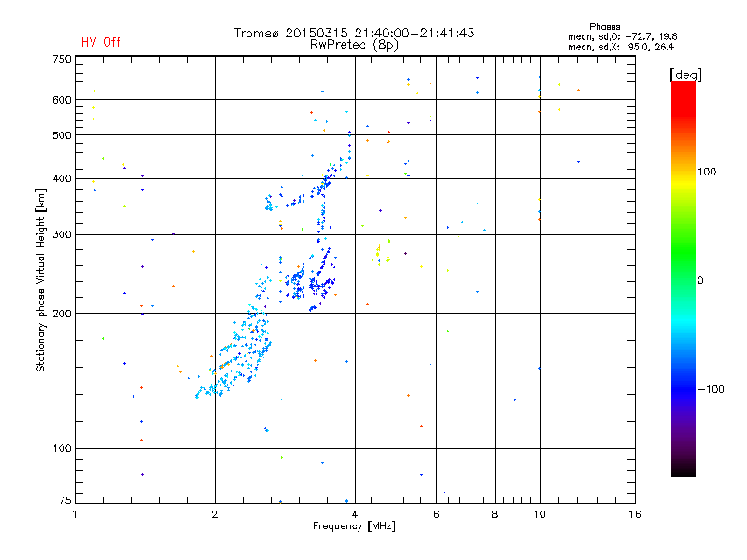This screenshot has width=747, height=560.
Task: Click the x-axis tick label '10'
Action: [540, 514]
